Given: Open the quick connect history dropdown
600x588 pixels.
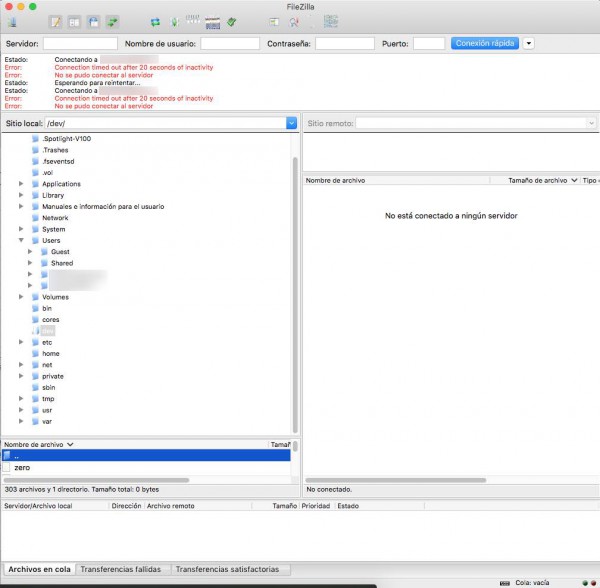Looking at the screenshot, I should (x=528, y=43).
